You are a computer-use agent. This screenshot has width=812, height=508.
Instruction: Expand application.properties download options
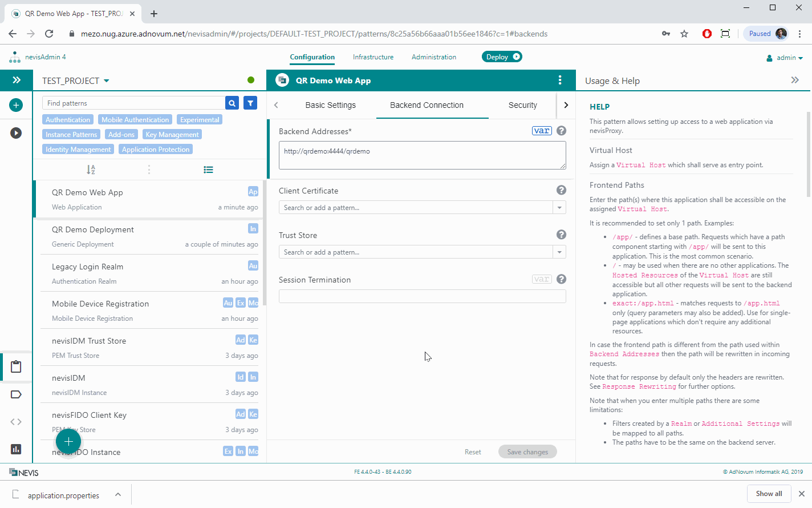pos(118,494)
